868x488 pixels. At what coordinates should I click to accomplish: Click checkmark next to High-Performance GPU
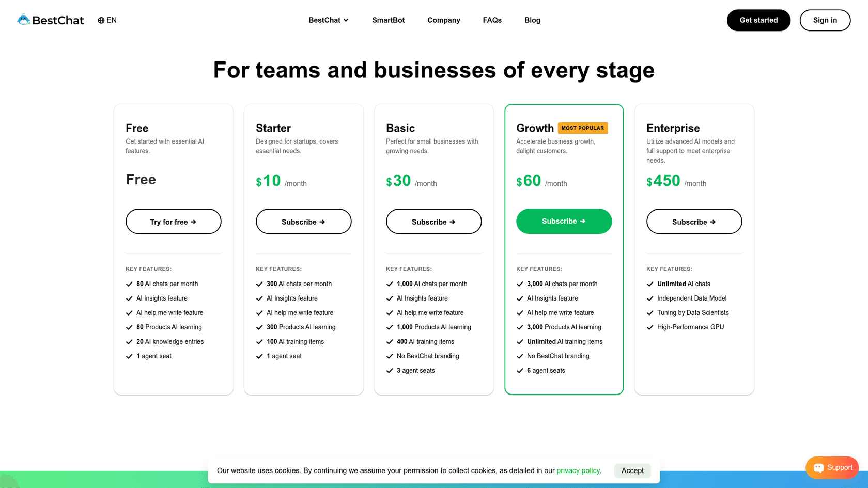click(650, 327)
